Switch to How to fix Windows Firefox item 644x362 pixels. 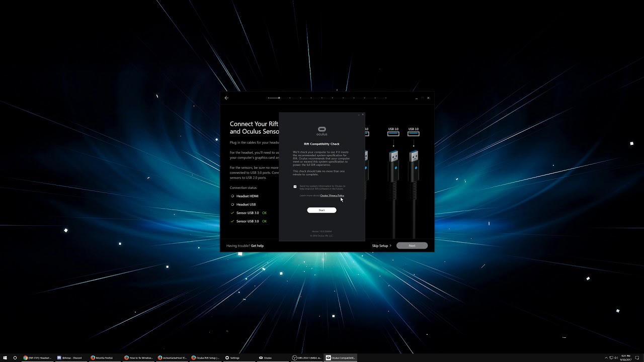(138, 358)
